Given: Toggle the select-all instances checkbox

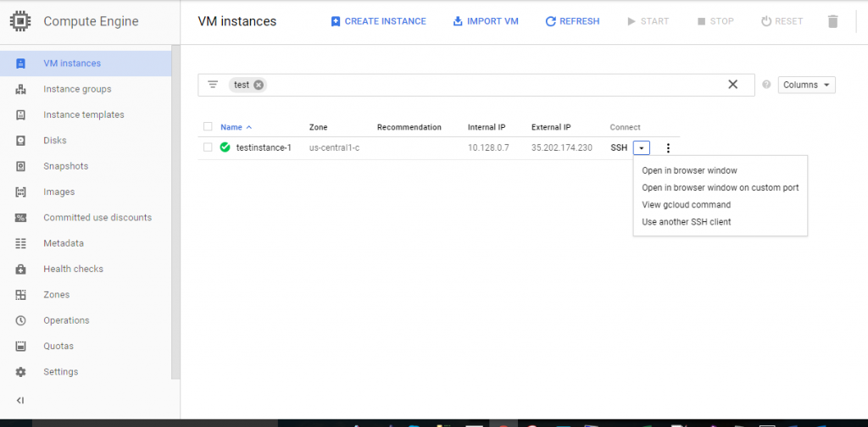Looking at the screenshot, I should pos(208,127).
